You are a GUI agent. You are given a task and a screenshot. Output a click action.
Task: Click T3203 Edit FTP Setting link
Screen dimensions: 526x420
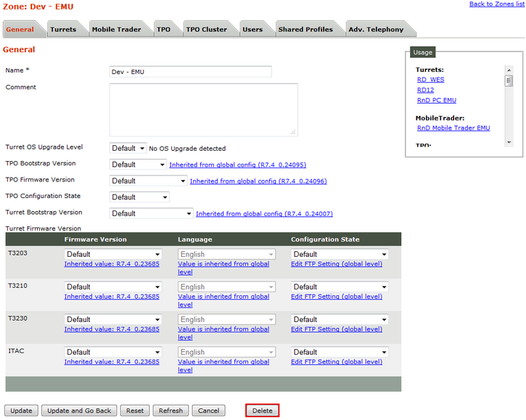tap(337, 264)
